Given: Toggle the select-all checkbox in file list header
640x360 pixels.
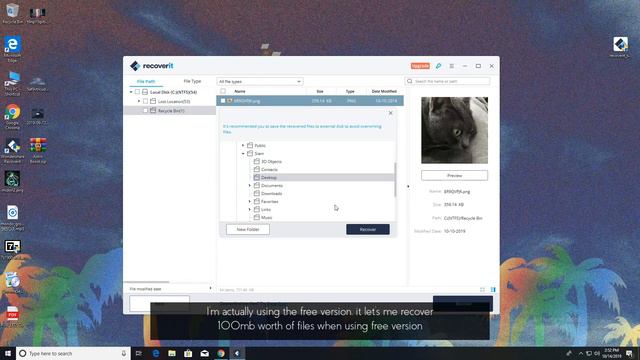Looking at the screenshot, I should tap(223, 91).
